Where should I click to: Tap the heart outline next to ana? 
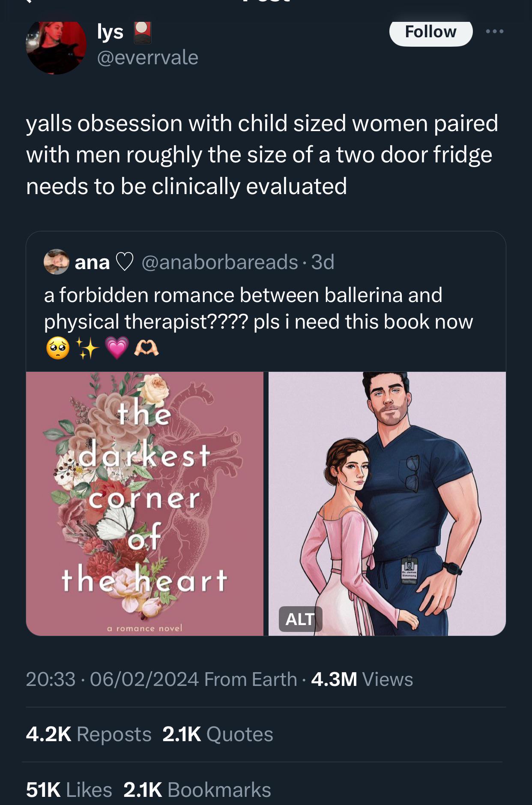[x=125, y=262]
